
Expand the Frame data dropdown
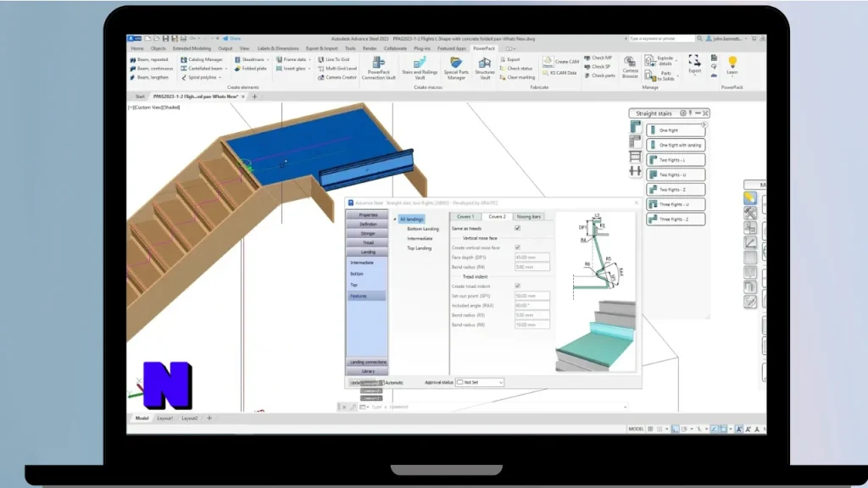coord(309,60)
